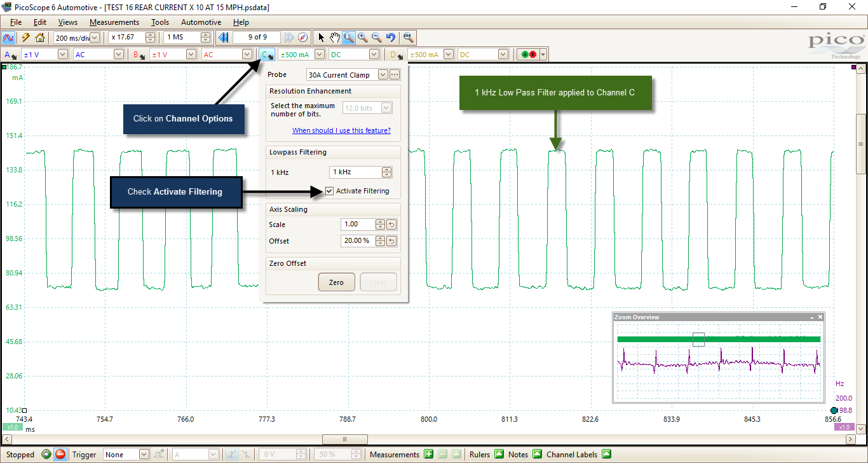The image size is (868, 463).
Task: Go to first waveform buffer
Action: 224,38
